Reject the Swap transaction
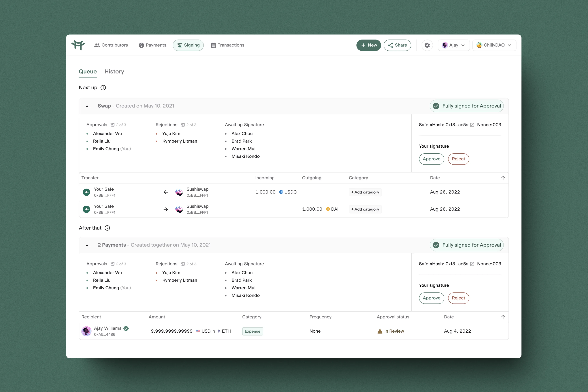Viewport: 588px width, 392px height. click(458, 159)
